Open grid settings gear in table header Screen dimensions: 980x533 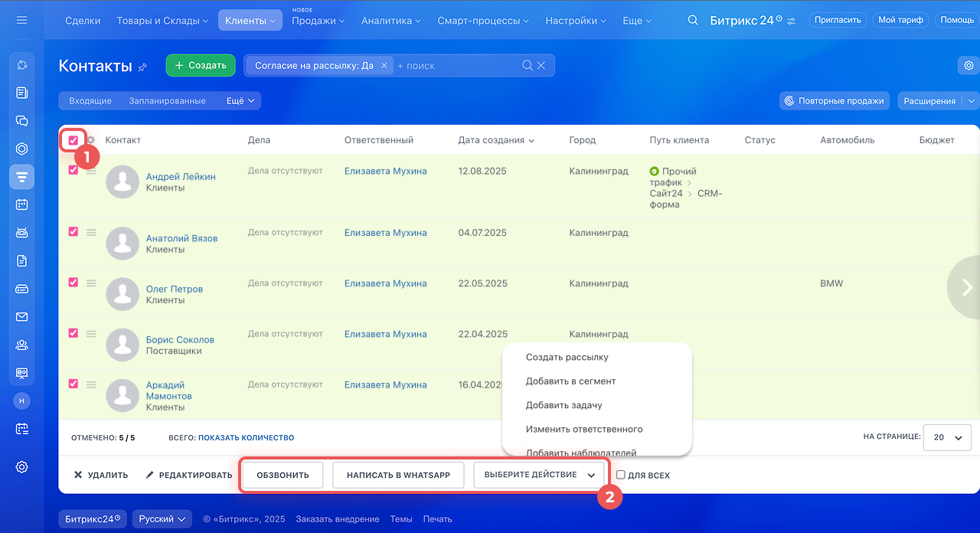tap(90, 140)
